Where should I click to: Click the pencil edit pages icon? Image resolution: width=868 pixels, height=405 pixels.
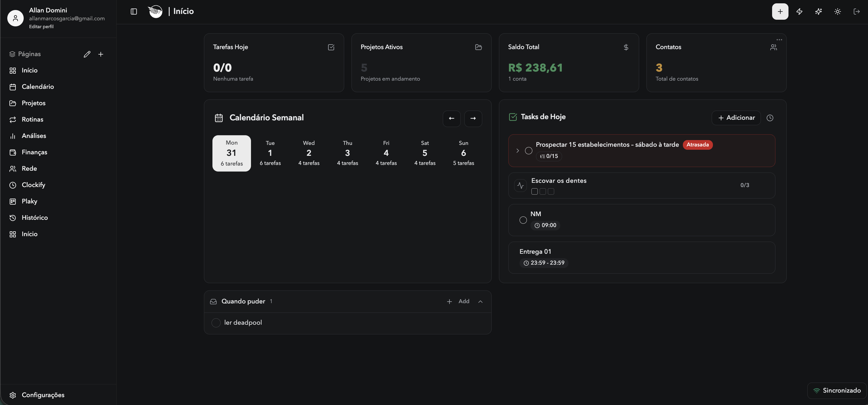tap(87, 54)
